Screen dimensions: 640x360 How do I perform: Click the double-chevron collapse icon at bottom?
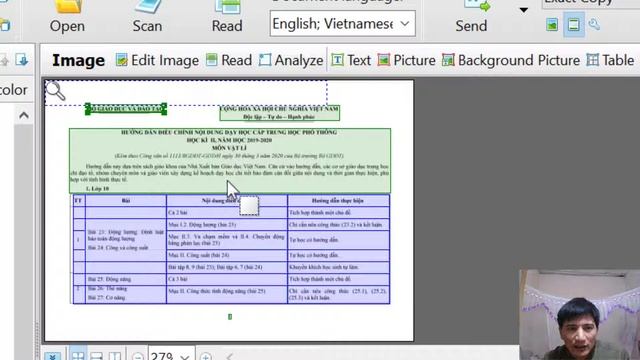coord(53,356)
